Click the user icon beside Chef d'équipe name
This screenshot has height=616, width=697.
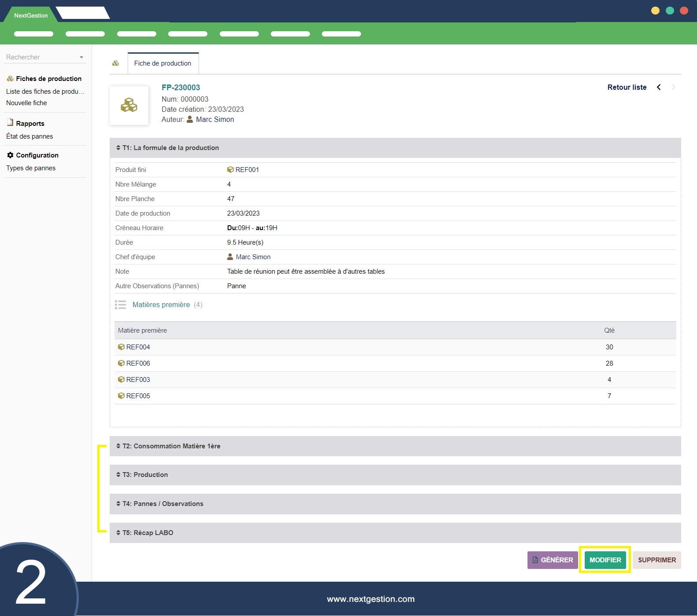[230, 257]
